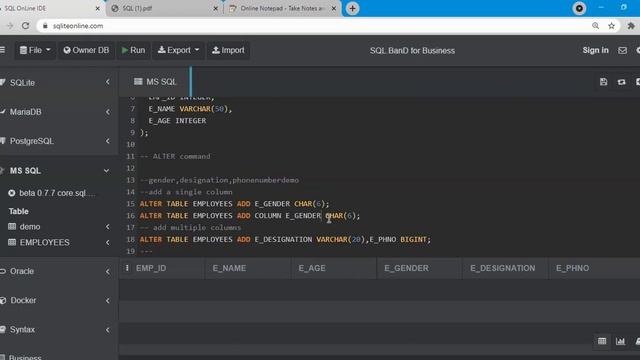Click the address bar sqliteonline.com
Viewport: 640px width, 360px height.
tap(78, 26)
